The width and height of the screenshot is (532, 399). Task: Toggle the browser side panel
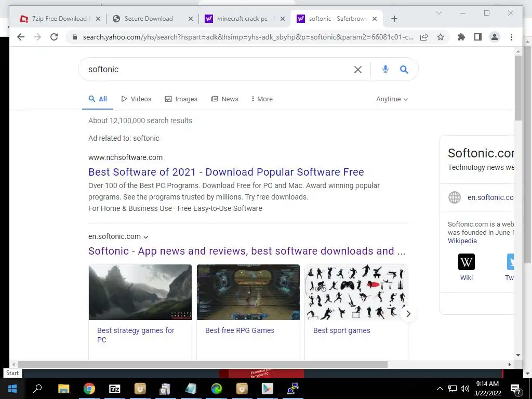pos(478,37)
